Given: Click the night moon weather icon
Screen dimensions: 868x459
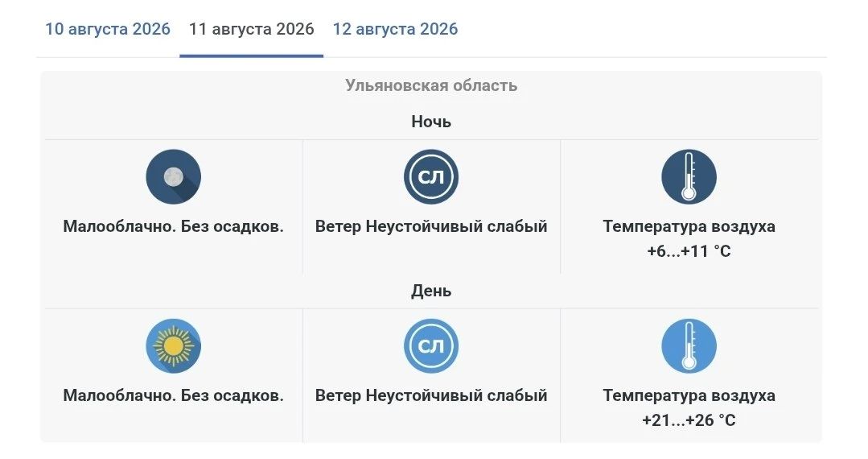Looking at the screenshot, I should (x=173, y=177).
